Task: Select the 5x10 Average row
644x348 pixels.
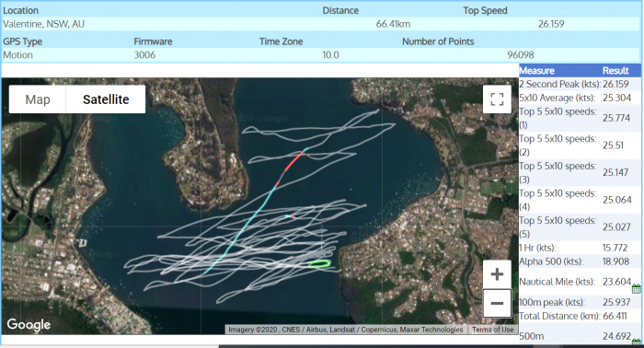Action: coord(580,98)
